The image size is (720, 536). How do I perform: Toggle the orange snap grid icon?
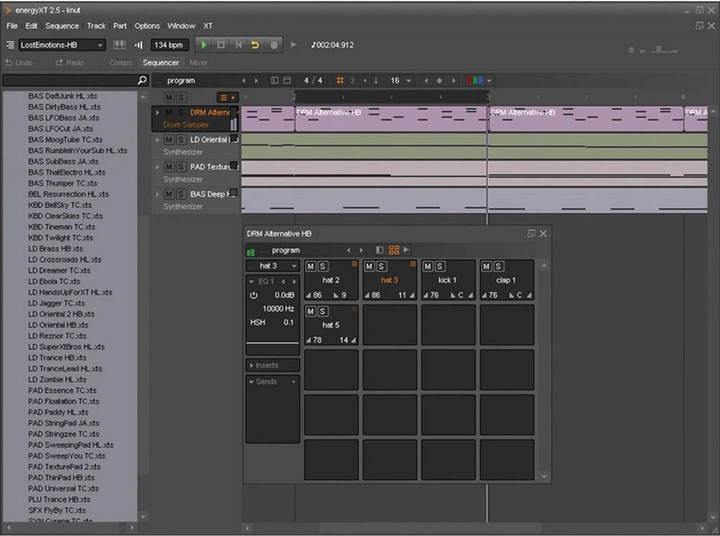340,80
